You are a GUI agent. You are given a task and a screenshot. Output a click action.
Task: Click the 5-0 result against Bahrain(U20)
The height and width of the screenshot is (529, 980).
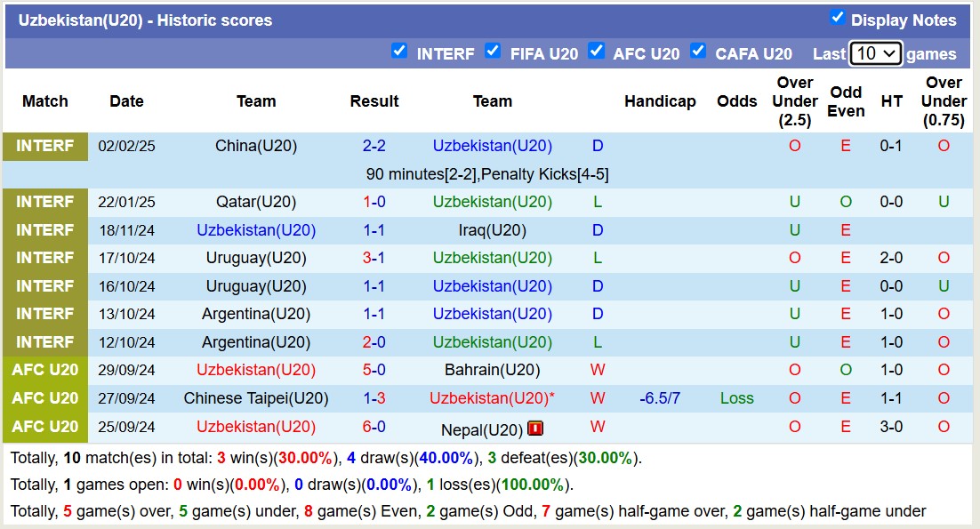pos(374,370)
